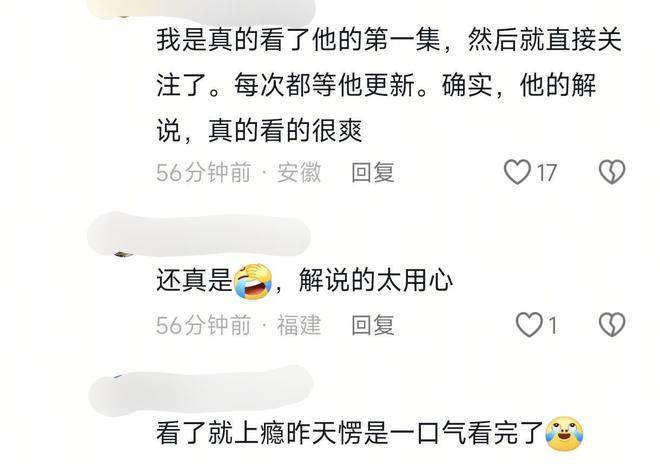The image size is (660, 464).
Task: Open the blurred username above 看了就上瘾 comment
Action: coord(200,389)
